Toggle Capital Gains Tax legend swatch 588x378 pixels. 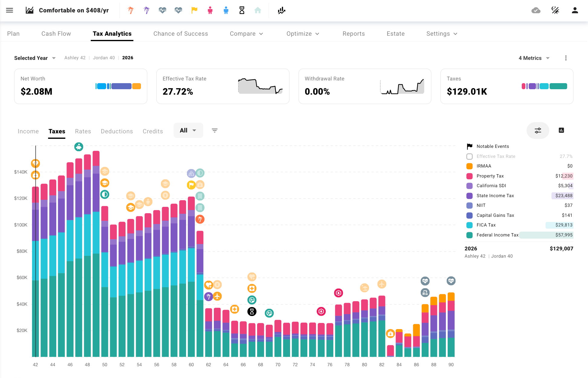click(469, 215)
